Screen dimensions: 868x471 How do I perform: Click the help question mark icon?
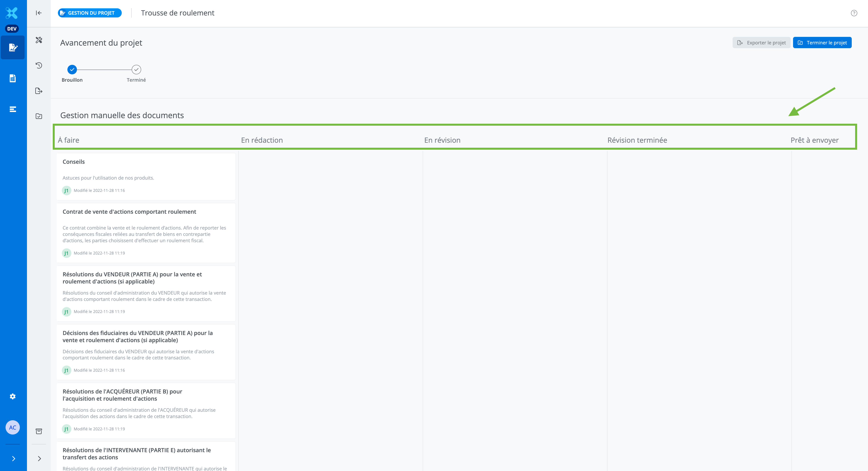tap(854, 13)
